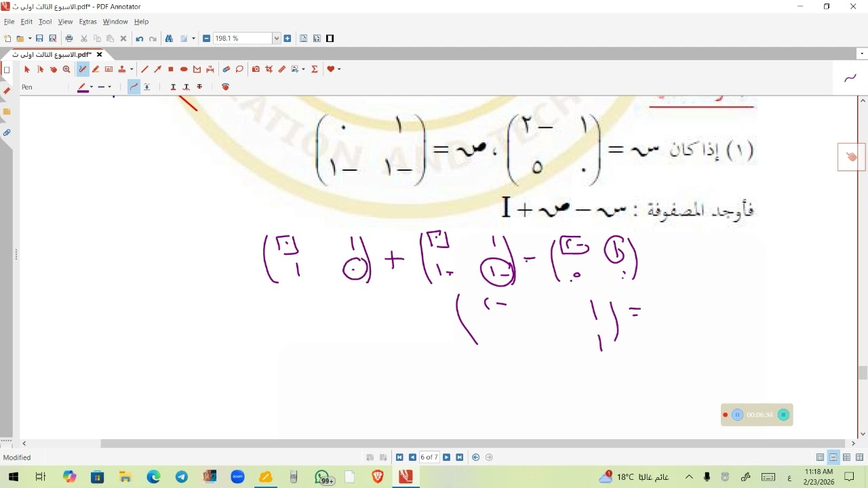Click the Zoom magnifier tool
The height and width of the screenshot is (488, 868).
[66, 69]
